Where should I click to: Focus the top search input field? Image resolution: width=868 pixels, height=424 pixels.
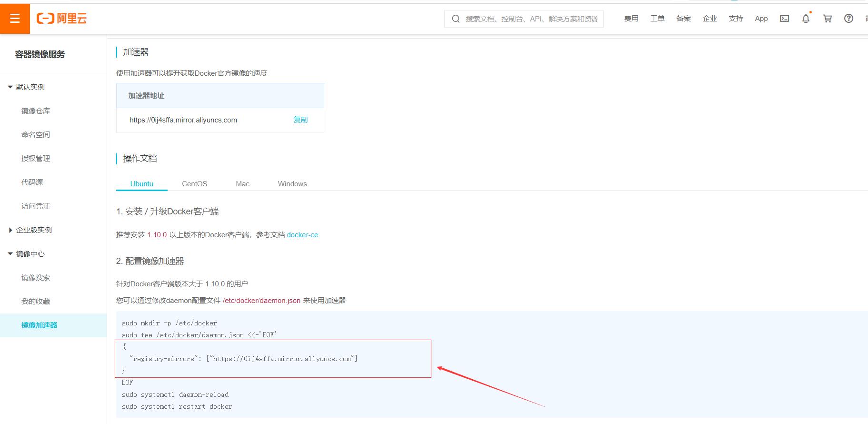pos(524,19)
